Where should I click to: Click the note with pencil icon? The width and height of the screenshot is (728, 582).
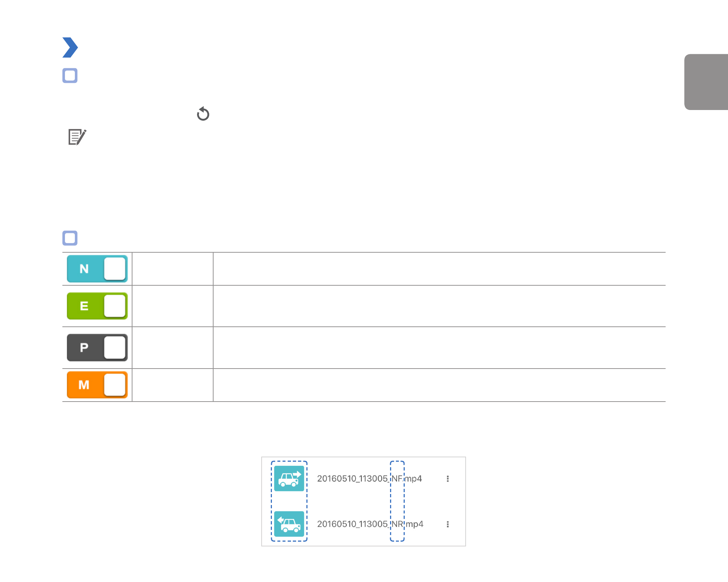coord(77,137)
